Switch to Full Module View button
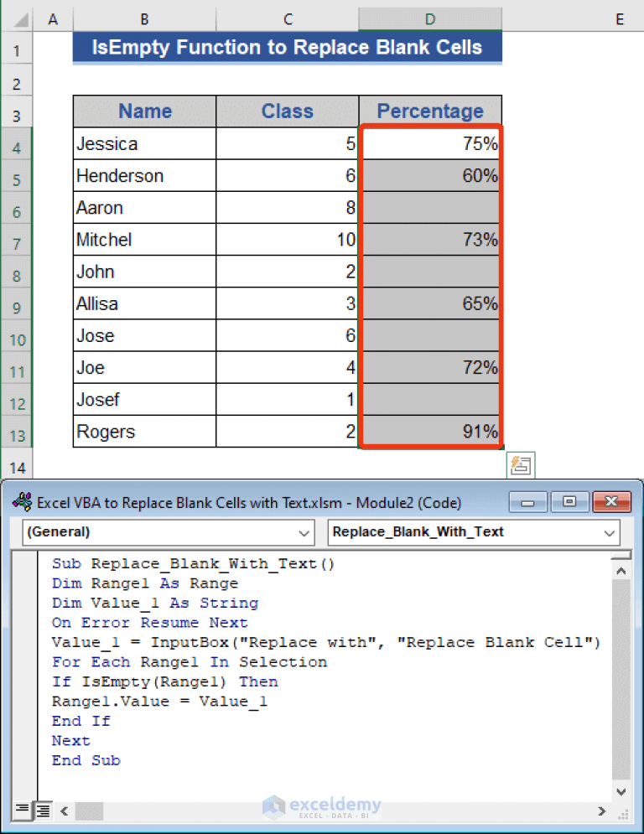This screenshot has height=834, width=644. [43, 810]
